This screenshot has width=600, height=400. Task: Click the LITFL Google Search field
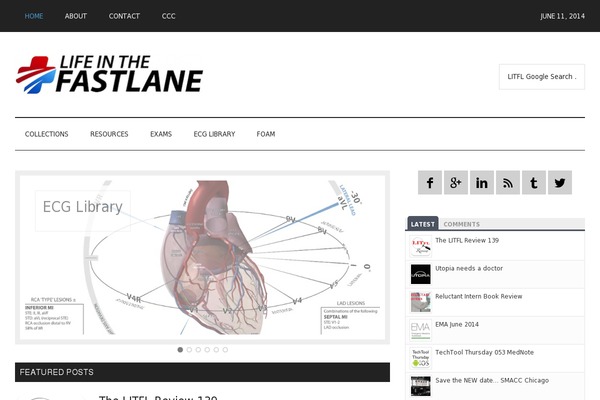542,77
